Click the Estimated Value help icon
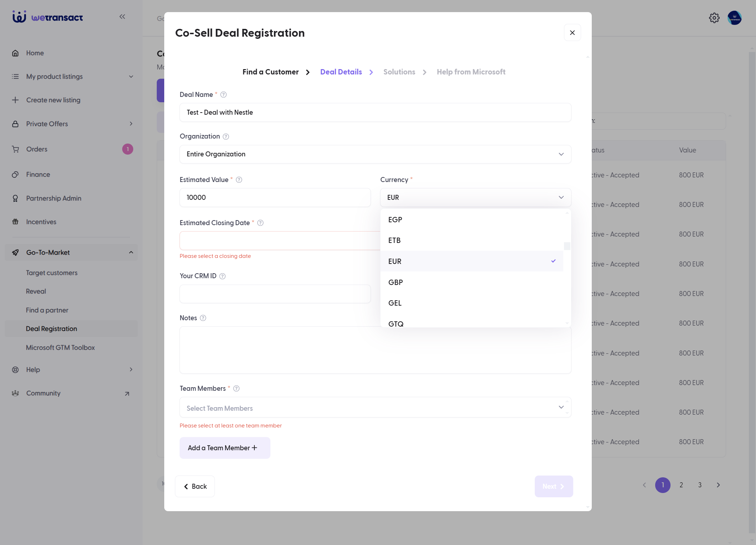 [x=239, y=180]
